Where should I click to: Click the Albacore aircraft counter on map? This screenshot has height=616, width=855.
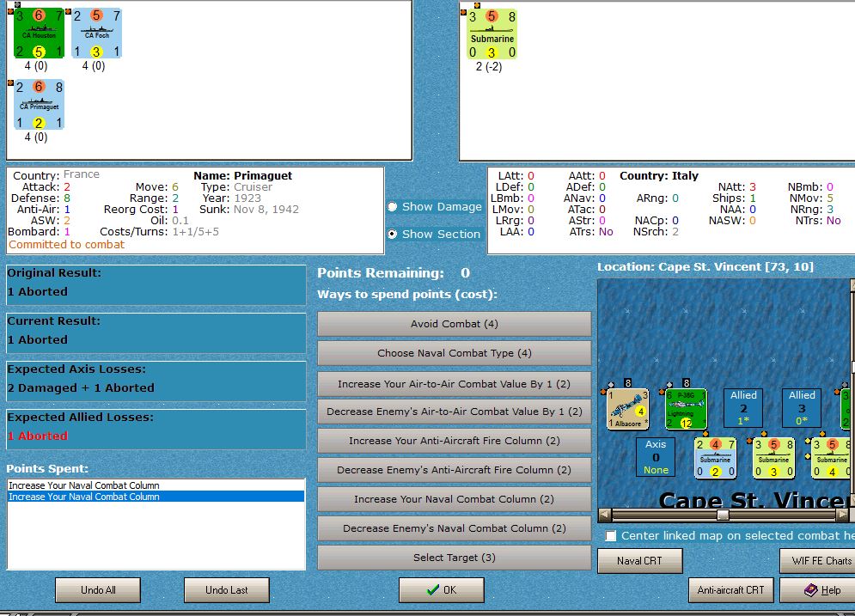tap(627, 408)
